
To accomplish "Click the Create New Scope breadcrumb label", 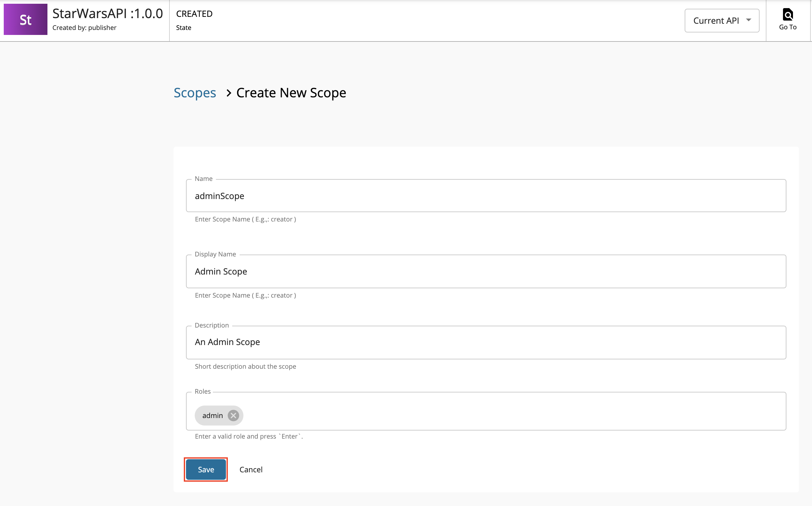I will coord(291,93).
